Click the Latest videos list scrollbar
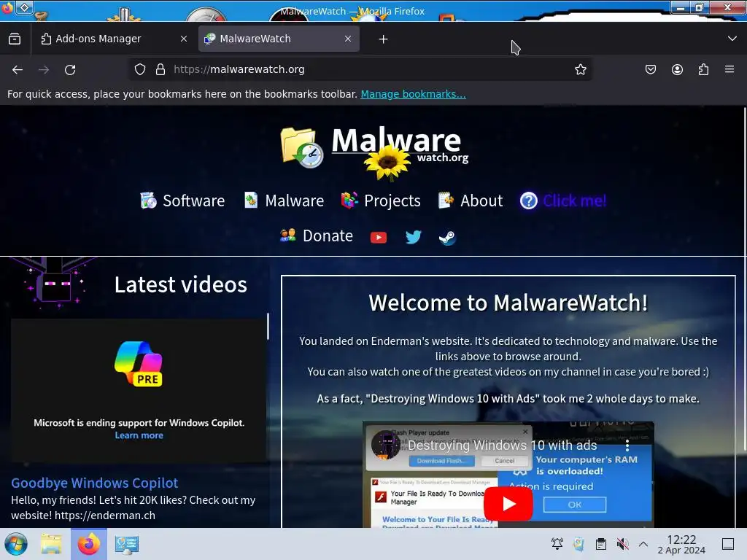747x560 pixels. pyautogui.click(x=268, y=326)
